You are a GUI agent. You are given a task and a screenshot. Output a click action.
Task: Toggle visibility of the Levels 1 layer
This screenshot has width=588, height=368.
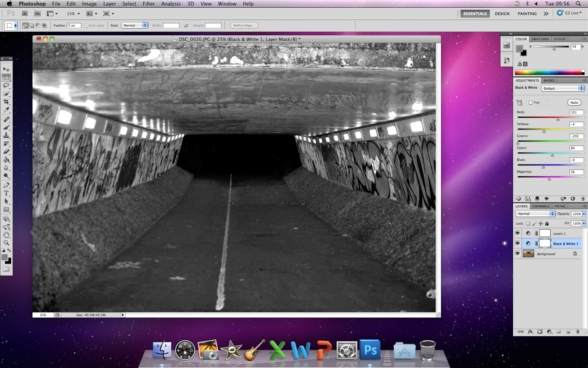click(518, 233)
